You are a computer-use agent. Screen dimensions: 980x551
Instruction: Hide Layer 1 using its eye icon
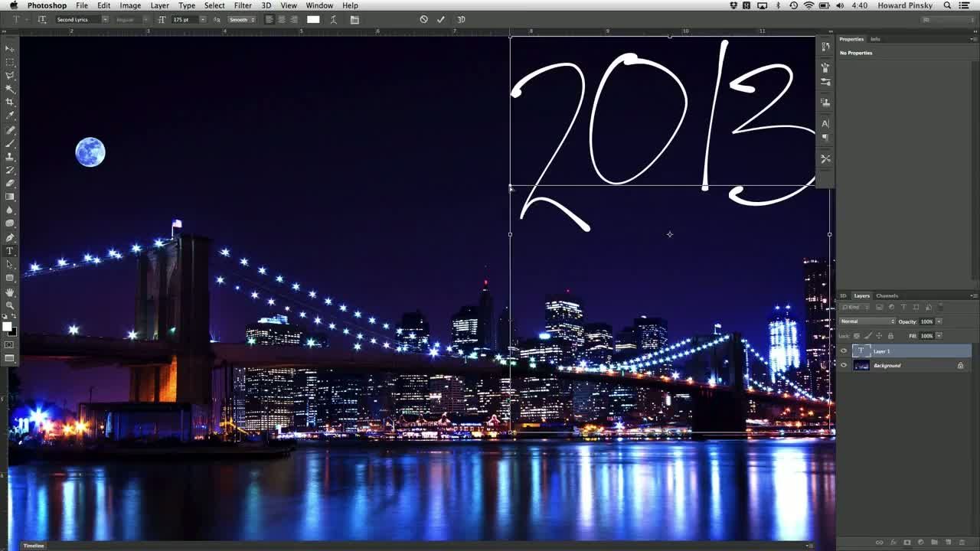pyautogui.click(x=844, y=351)
